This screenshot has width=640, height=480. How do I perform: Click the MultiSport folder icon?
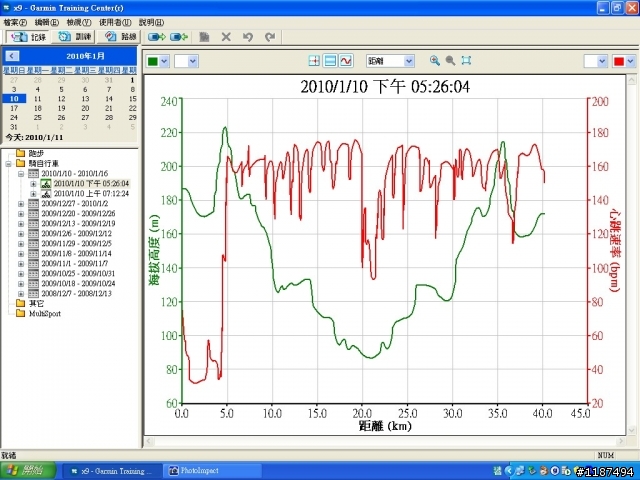(20, 313)
